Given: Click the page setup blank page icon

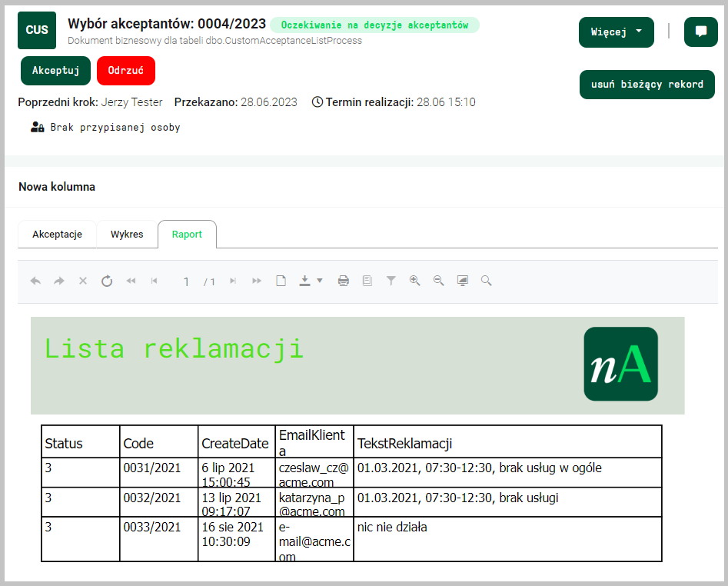Looking at the screenshot, I should pyautogui.click(x=281, y=281).
